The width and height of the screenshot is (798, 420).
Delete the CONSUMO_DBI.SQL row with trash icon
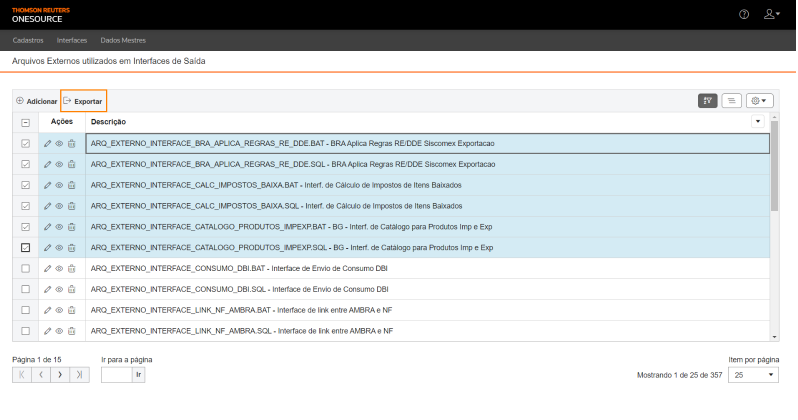[71, 289]
